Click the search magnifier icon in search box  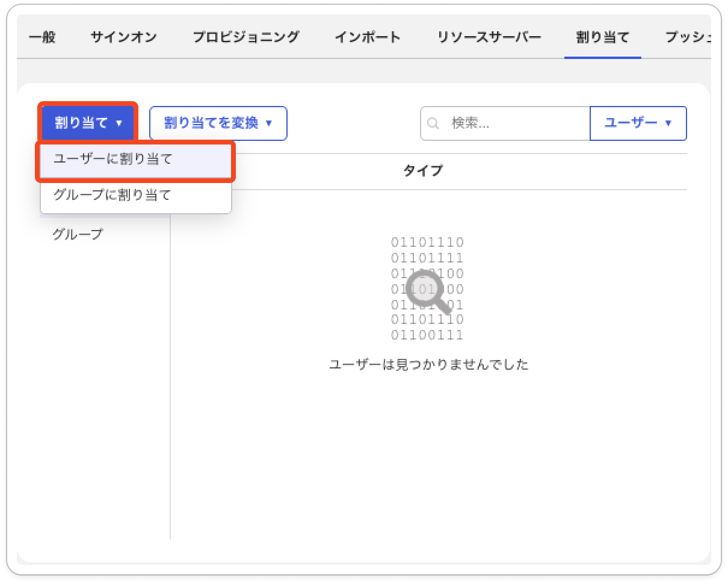click(x=432, y=123)
